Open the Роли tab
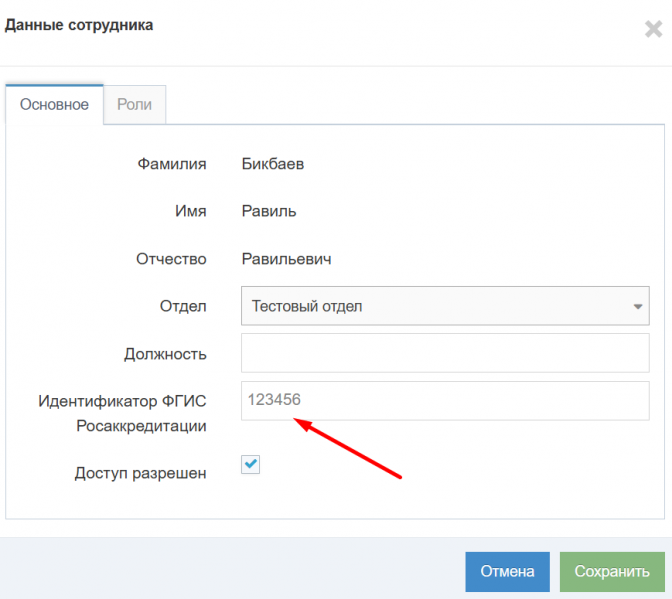 click(x=134, y=104)
